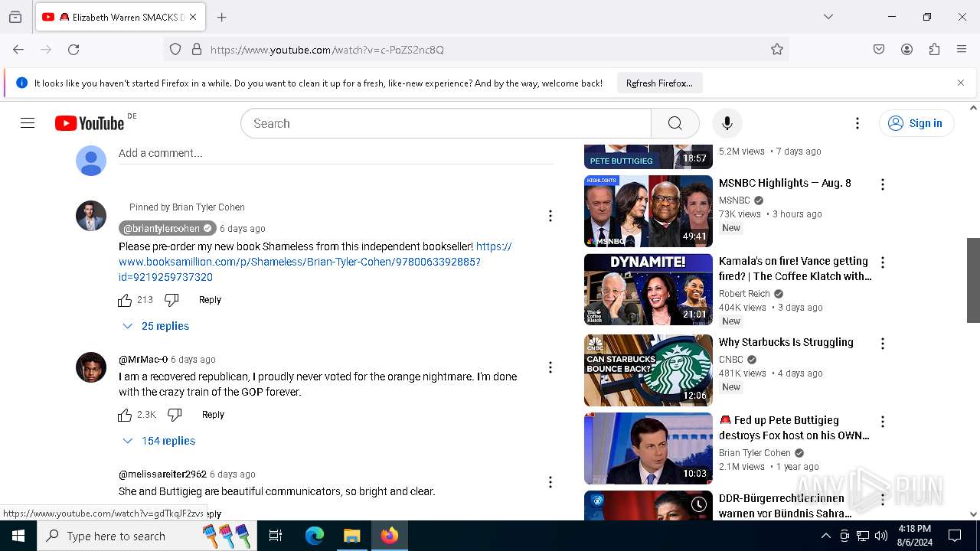Viewport: 980px width, 551px height.
Task: Open the list all tabs dropdown
Action: point(828,17)
